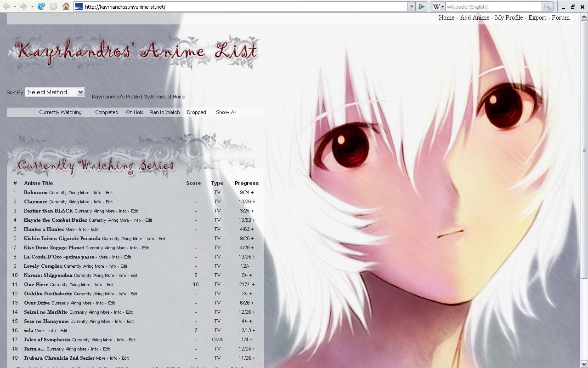This screenshot has height=368, width=588.
Task: Click in the address bar URL field
Action: [x=245, y=7]
